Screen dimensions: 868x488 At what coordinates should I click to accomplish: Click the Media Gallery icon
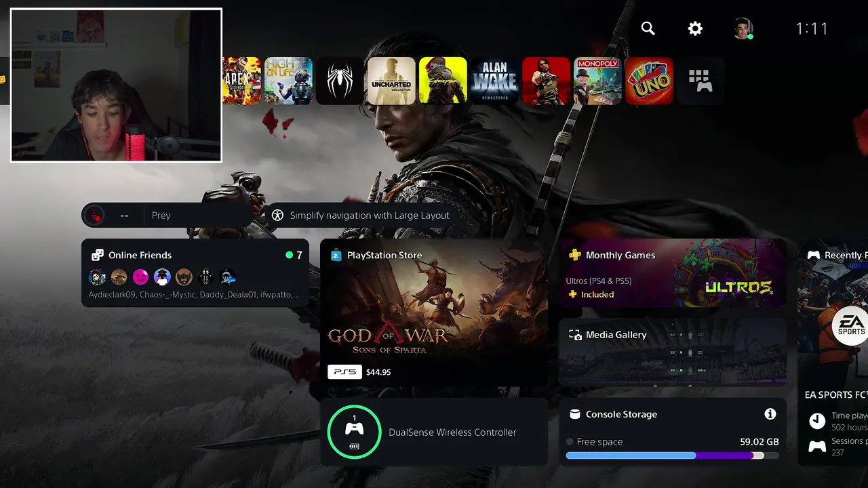[x=575, y=335]
